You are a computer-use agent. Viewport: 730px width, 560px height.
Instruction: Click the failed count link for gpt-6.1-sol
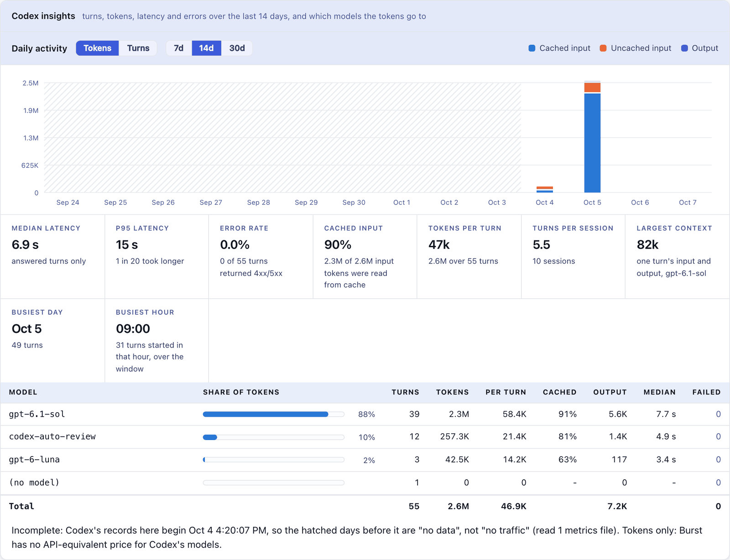tap(718, 414)
